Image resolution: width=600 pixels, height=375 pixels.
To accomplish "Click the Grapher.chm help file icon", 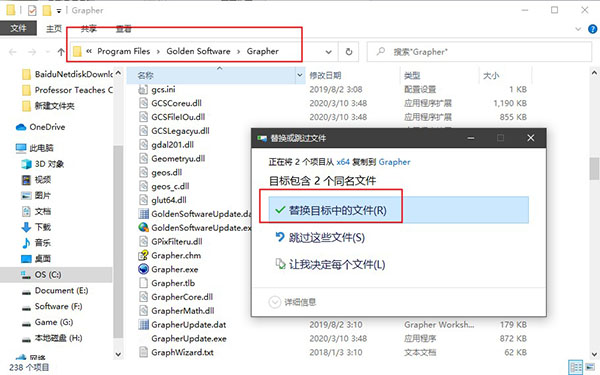I will pyautogui.click(x=143, y=255).
